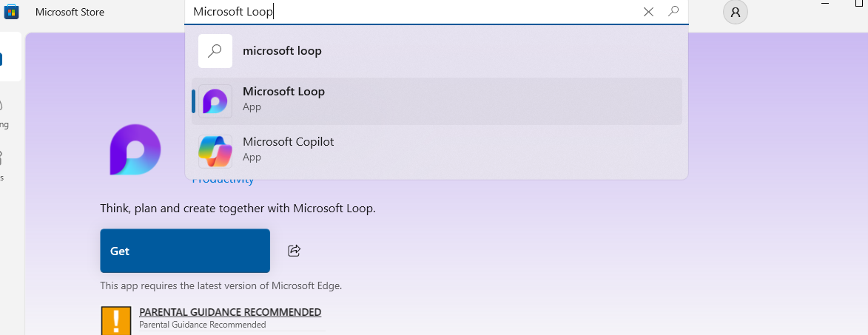868x335 pixels.
Task: Open the Productivity category link
Action: pyautogui.click(x=223, y=180)
